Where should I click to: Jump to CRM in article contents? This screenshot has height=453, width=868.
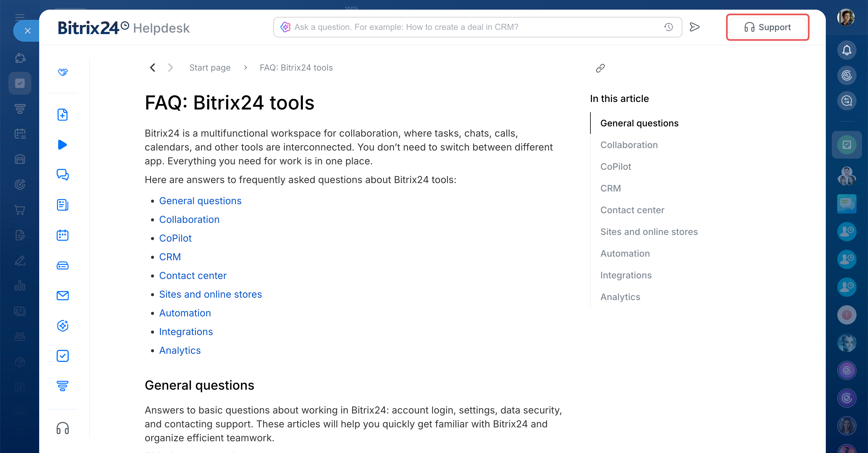610,188
